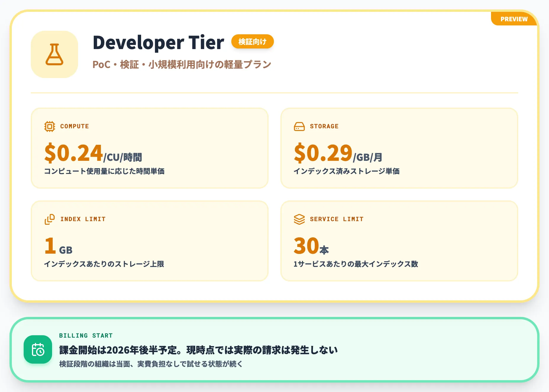The image size is (549, 392).
Task: Click the flask icon beside Developer Tier
Action: pos(54,54)
